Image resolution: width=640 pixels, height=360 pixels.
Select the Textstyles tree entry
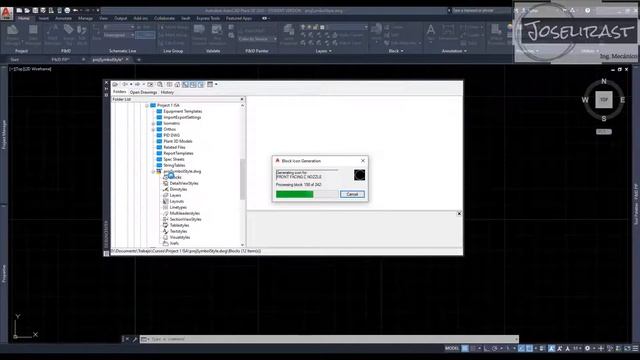[178, 231]
